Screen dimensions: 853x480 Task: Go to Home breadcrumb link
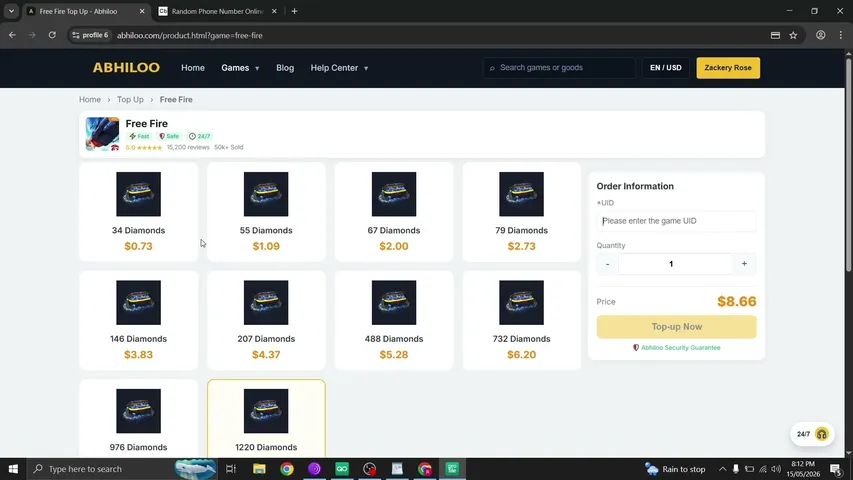pyautogui.click(x=90, y=100)
